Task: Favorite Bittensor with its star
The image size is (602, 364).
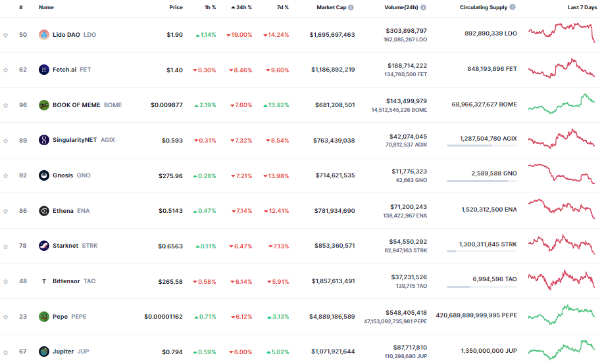Action: pos(6,282)
